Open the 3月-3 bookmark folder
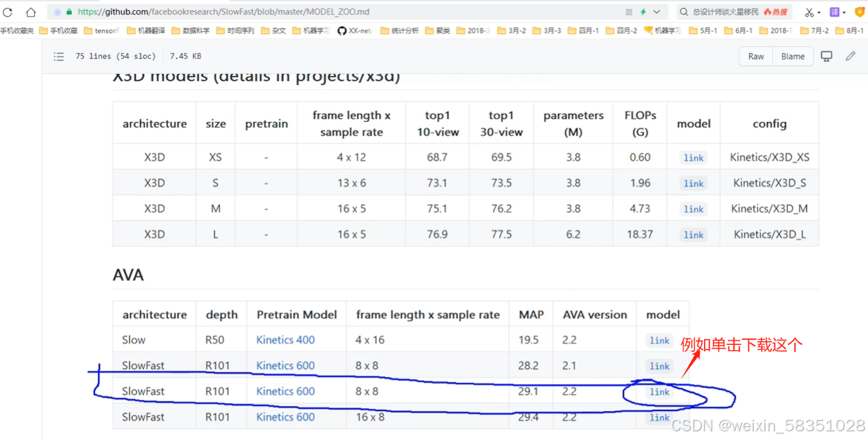The image size is (868, 440). click(x=546, y=30)
